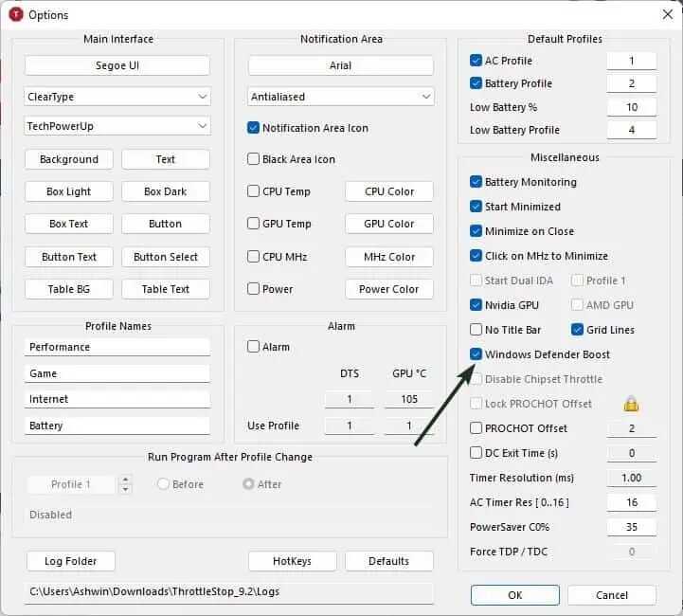Uncheck Start Minimized
Image resolution: width=683 pixels, height=616 pixels.
pos(476,207)
